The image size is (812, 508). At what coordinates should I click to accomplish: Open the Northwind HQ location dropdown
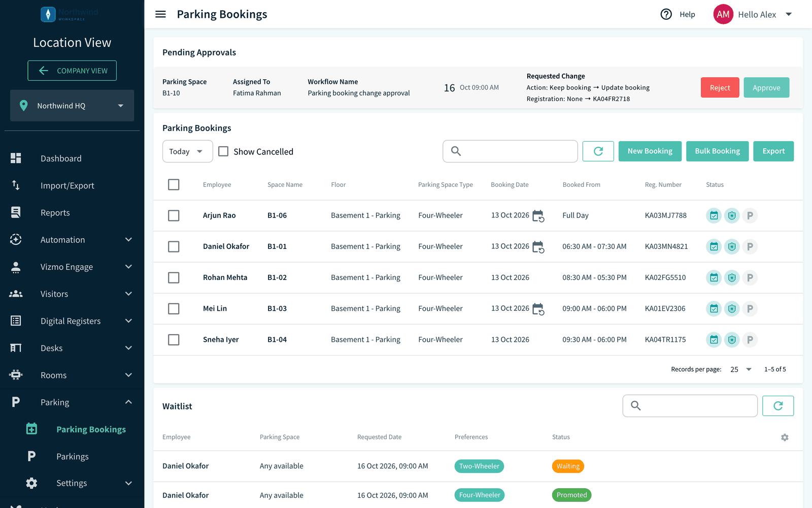tap(72, 106)
